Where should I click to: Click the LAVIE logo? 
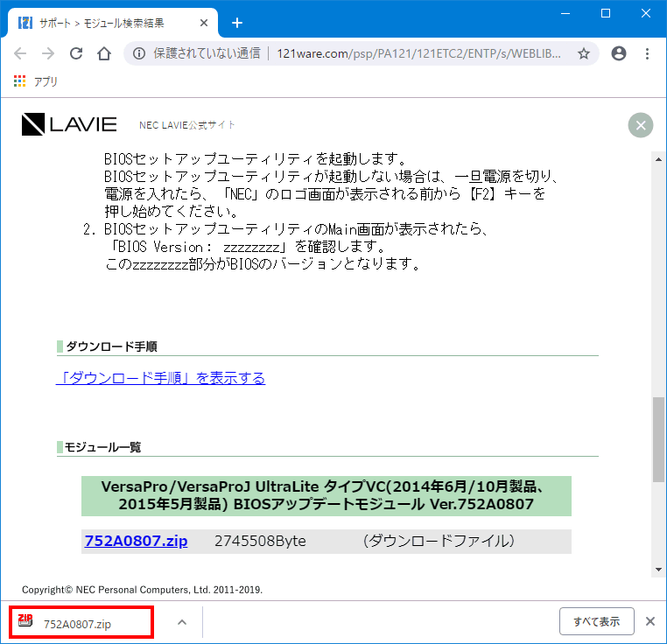(69, 124)
